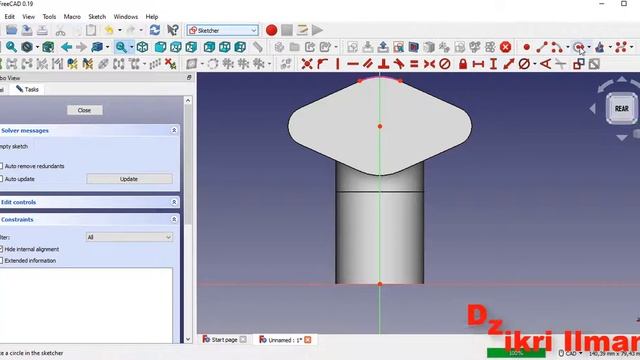Apply coincident constraint icon
This screenshot has width=640, height=360.
307,64
